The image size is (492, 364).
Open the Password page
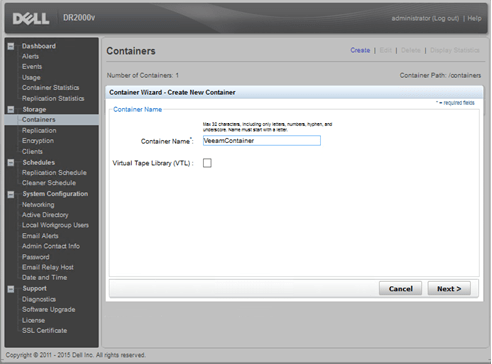click(35, 257)
